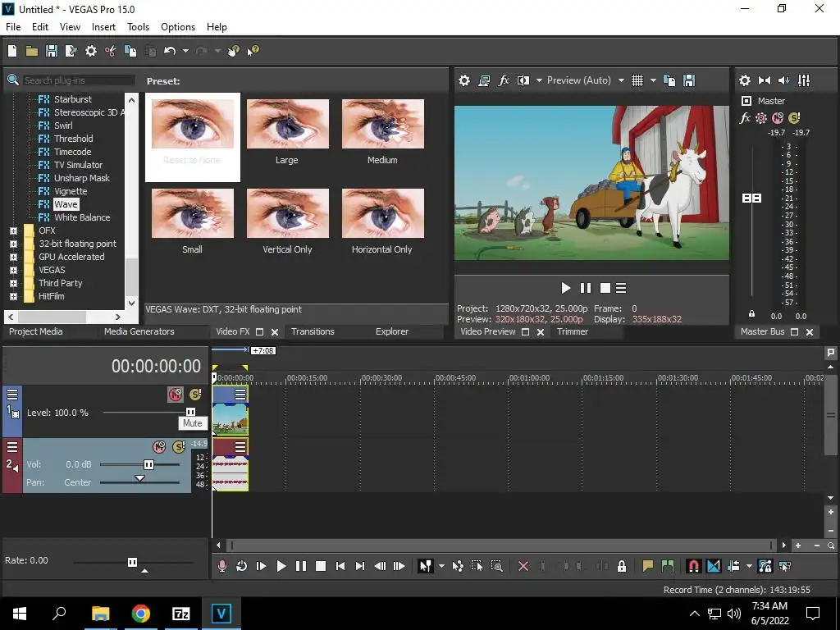This screenshot has height=630, width=840.
Task: Click the Master FX icon
Action: tap(745, 118)
